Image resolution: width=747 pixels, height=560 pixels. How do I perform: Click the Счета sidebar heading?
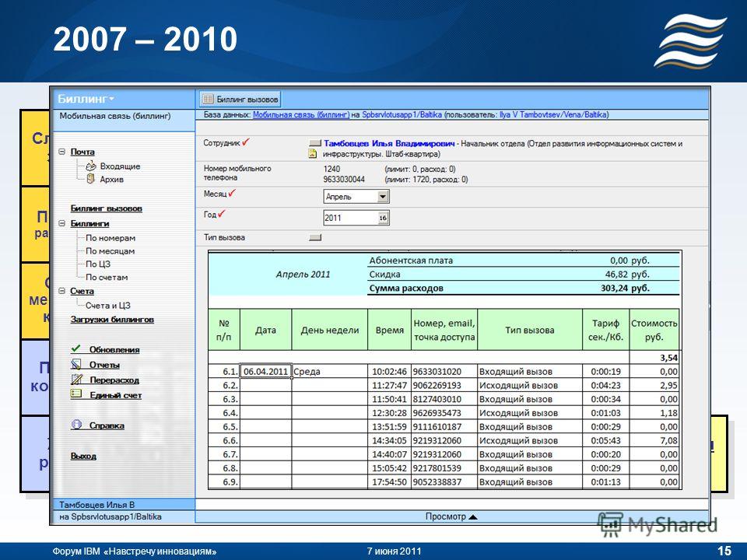[x=82, y=290]
